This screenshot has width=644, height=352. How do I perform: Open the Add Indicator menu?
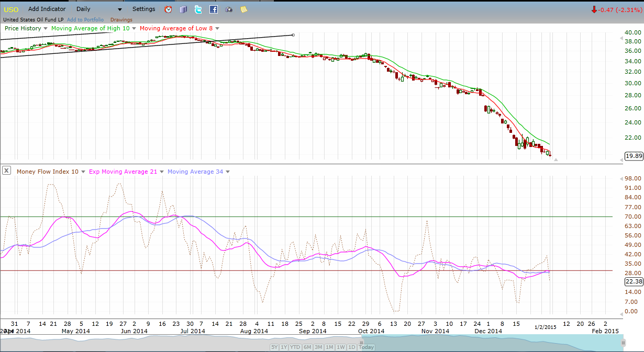pos(47,9)
